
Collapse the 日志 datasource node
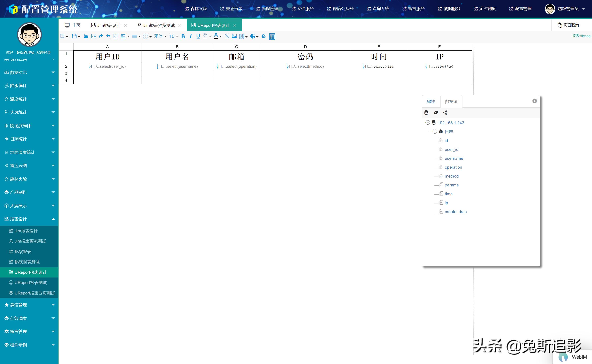(x=435, y=132)
